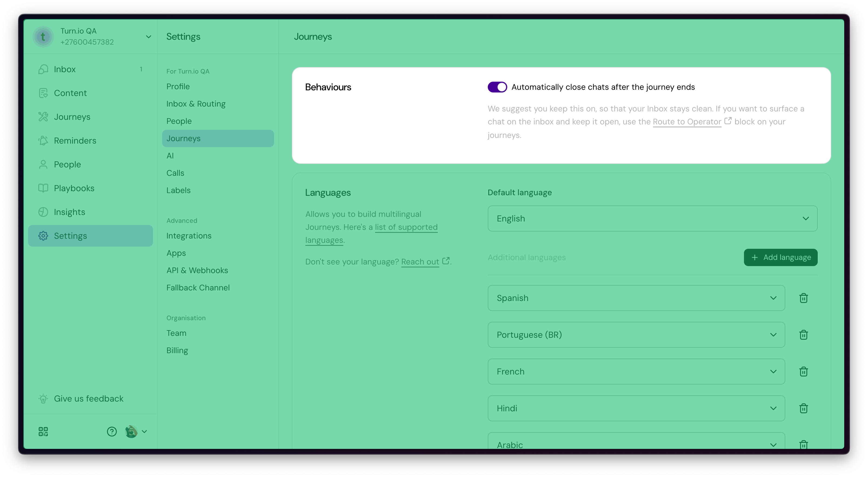Open Inbox from the sidebar headset icon

click(43, 69)
